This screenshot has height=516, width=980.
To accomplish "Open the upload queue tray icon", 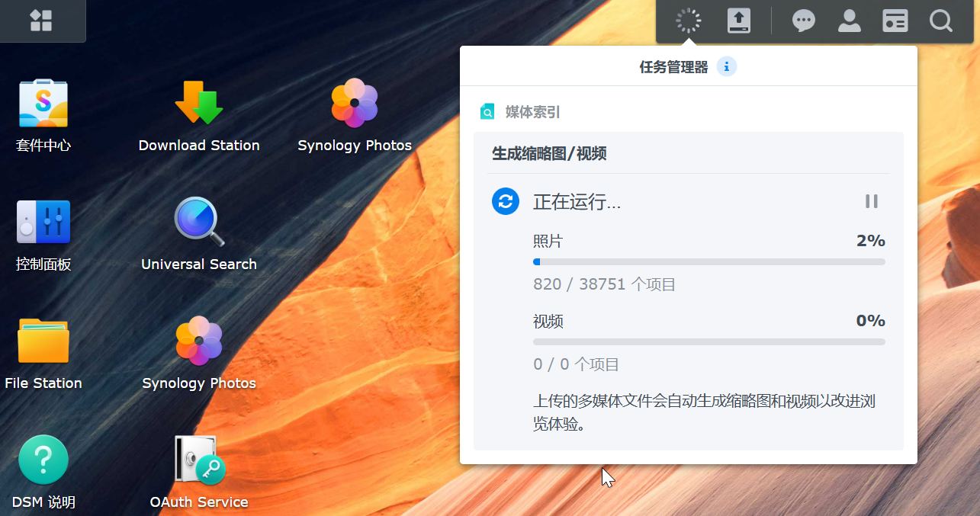I will click(739, 21).
